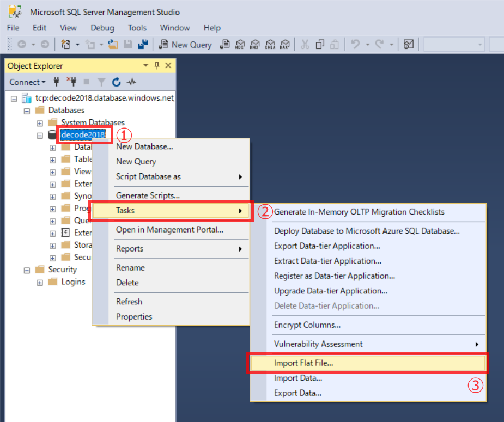
Task: Select Open in Management Portal...
Action: coord(171,230)
